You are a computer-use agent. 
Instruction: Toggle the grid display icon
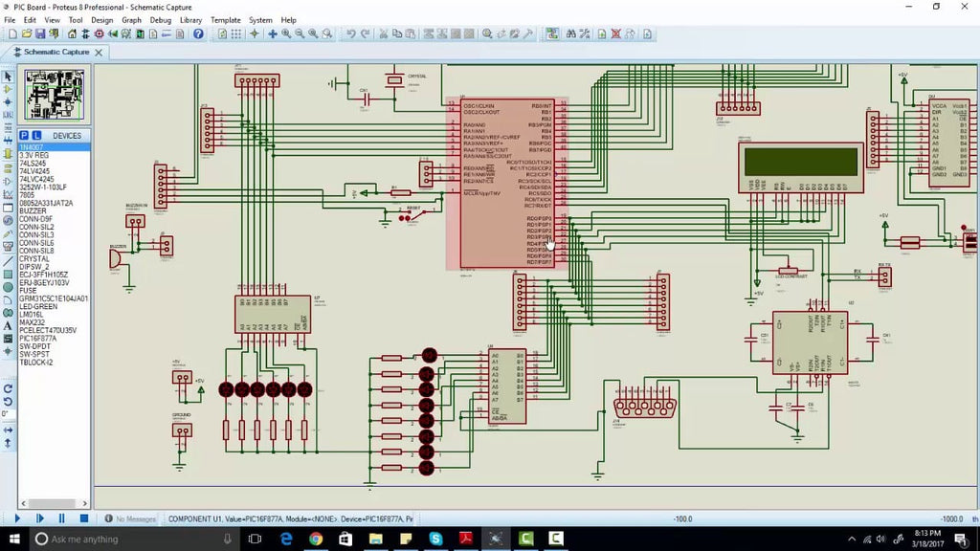tap(235, 33)
